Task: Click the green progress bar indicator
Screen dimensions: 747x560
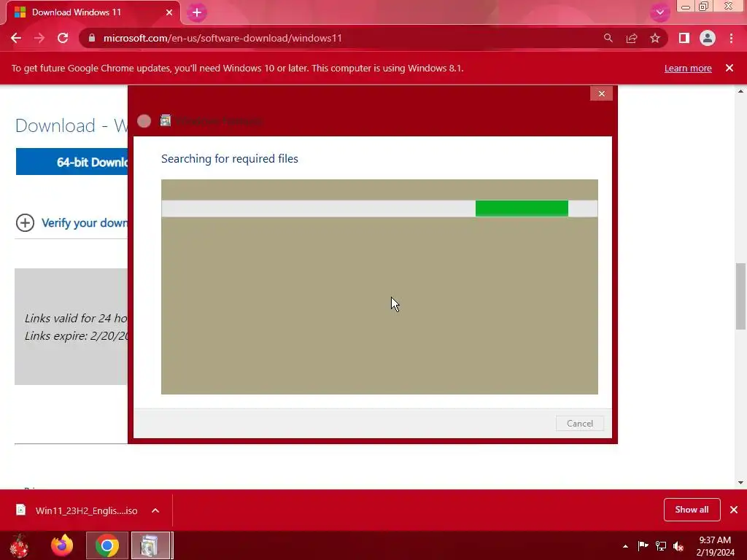Action: coord(522,209)
